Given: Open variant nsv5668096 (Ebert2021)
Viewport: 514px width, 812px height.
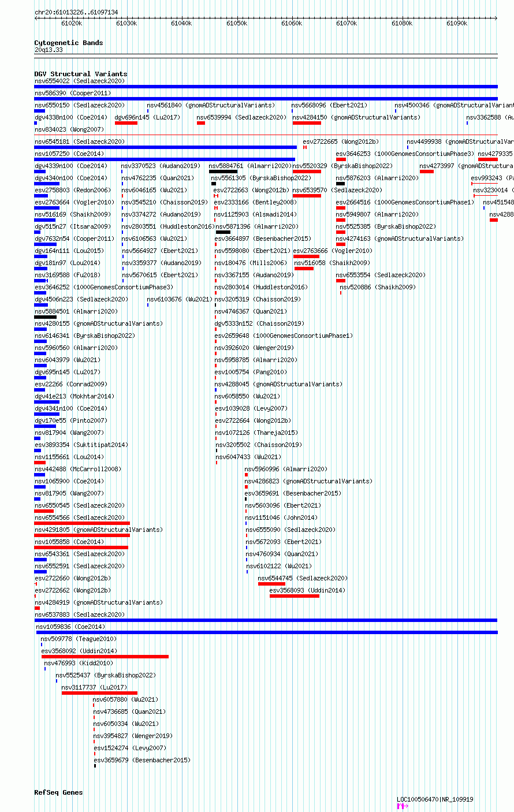Looking at the screenshot, I should tap(329, 105).
